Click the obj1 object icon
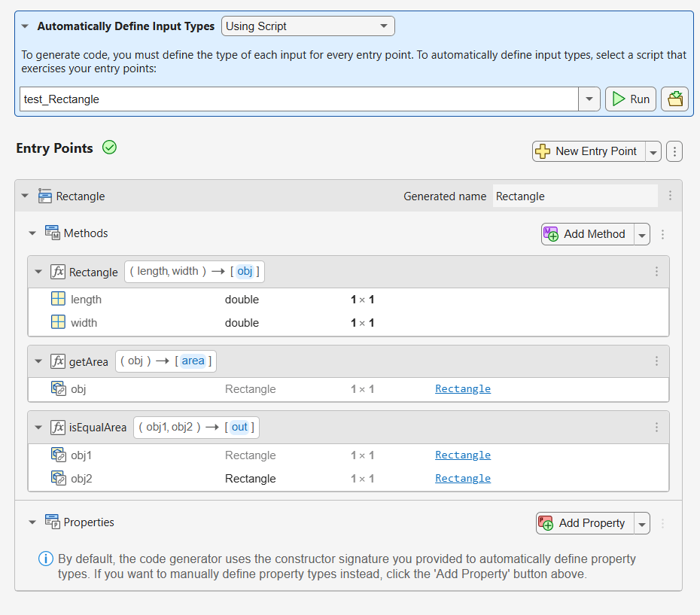Image resolution: width=700 pixels, height=615 pixels. point(58,454)
